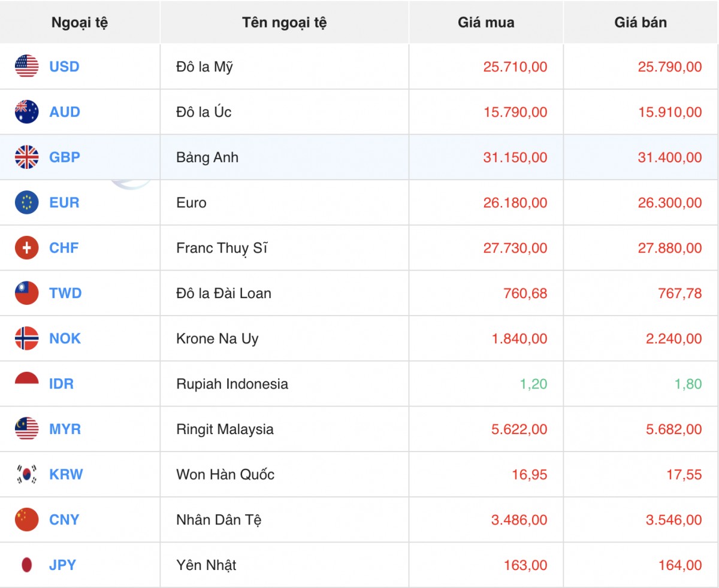Click the European Union flag icon
Screen dimensions: 719x588
(x=27, y=202)
